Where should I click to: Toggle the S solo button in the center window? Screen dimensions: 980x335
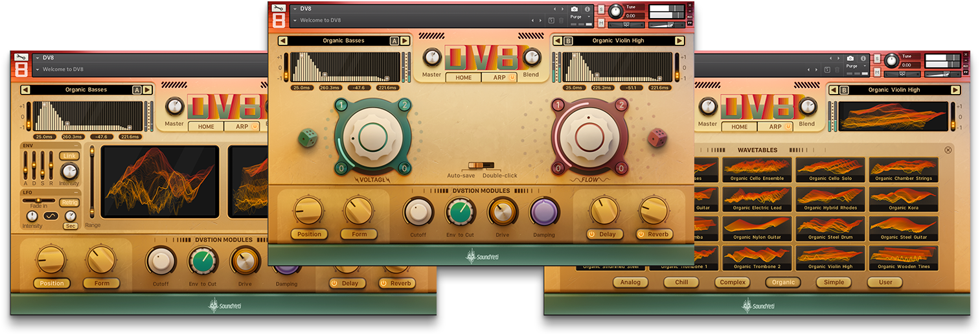[600, 9]
